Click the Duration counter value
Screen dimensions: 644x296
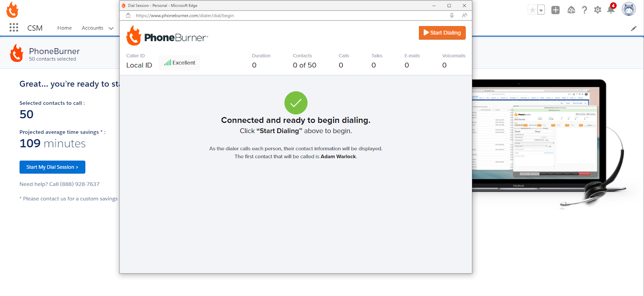(x=254, y=65)
